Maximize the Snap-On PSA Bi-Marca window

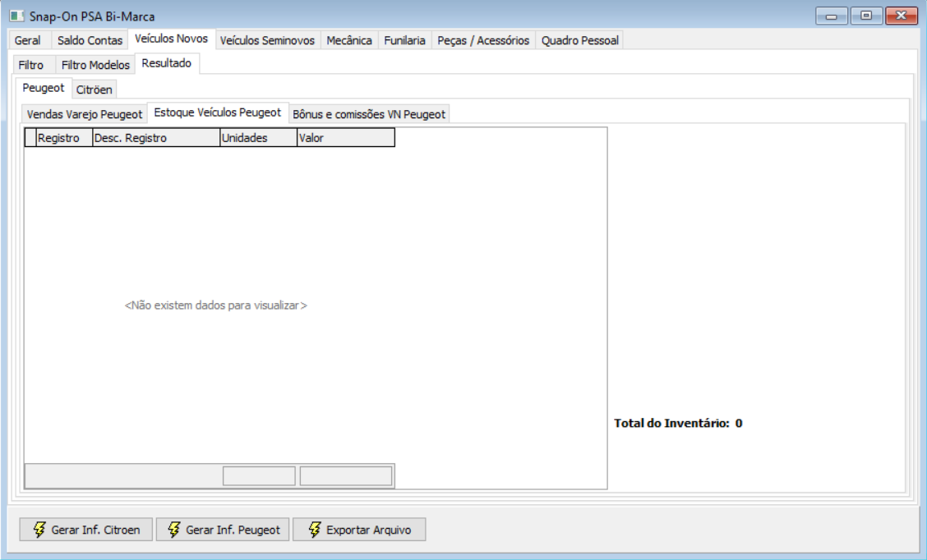(x=866, y=16)
